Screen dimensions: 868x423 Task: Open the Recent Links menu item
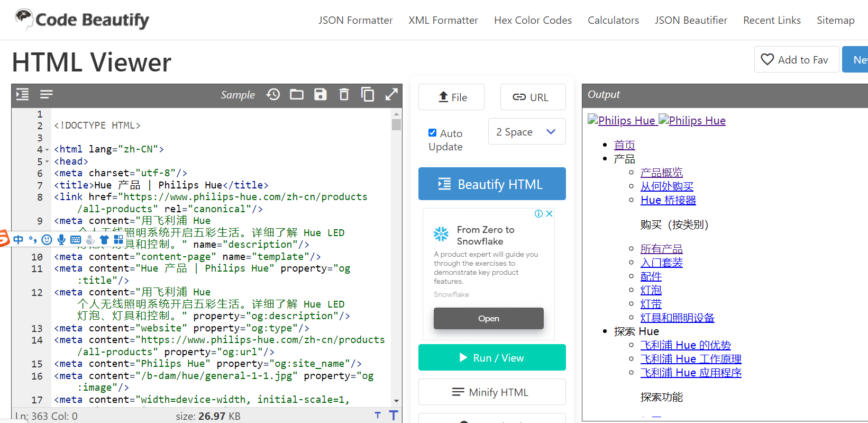pyautogui.click(x=772, y=20)
